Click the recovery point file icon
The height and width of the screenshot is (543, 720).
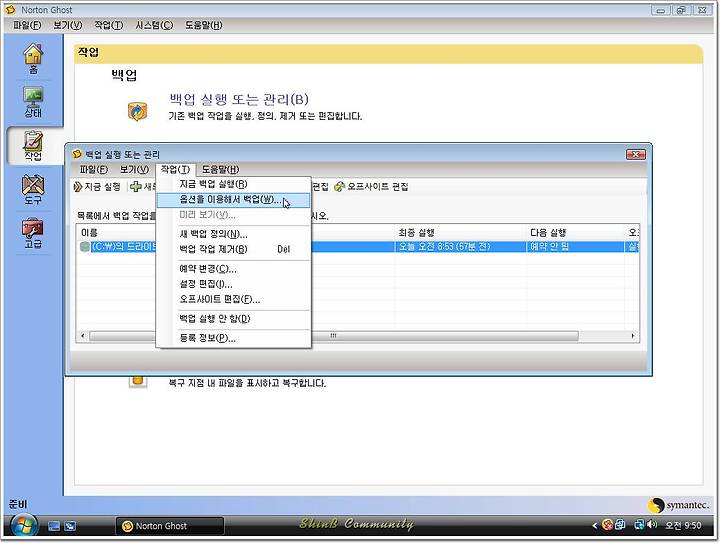coord(138,381)
